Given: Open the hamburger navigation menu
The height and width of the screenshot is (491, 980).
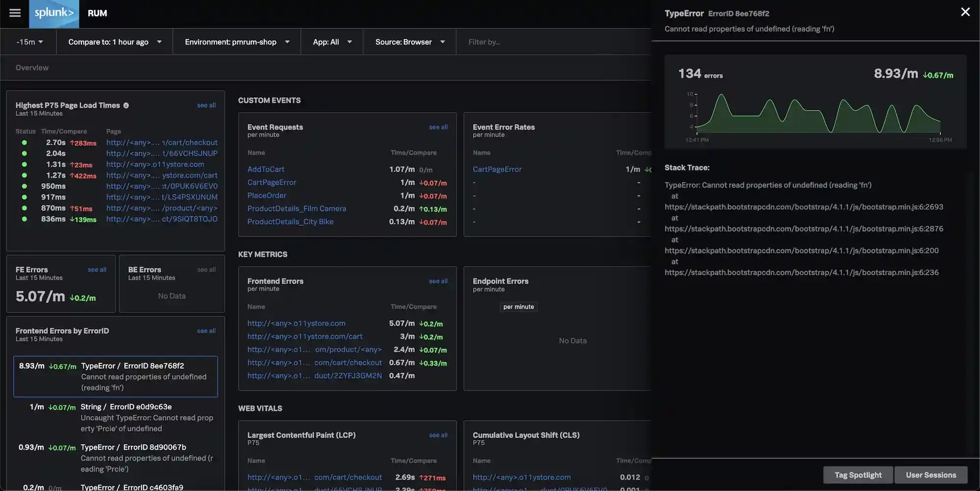Looking at the screenshot, I should point(15,13).
